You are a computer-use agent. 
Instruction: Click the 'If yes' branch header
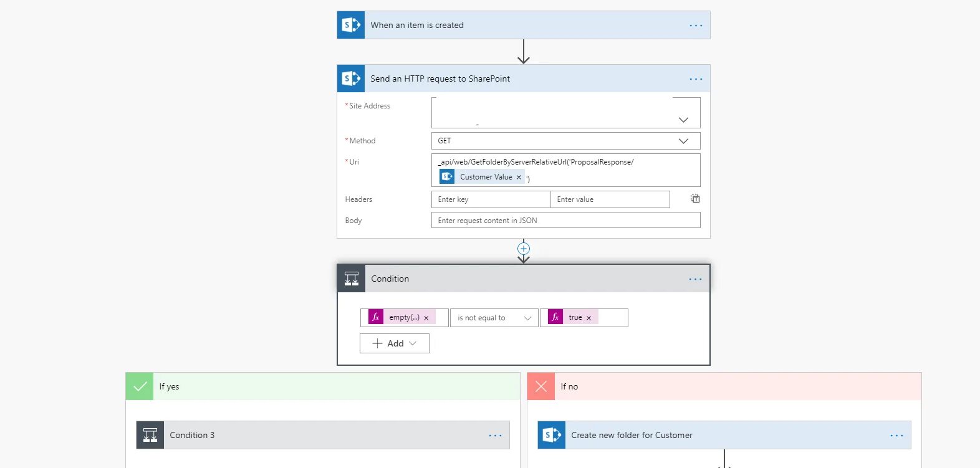tap(323, 386)
